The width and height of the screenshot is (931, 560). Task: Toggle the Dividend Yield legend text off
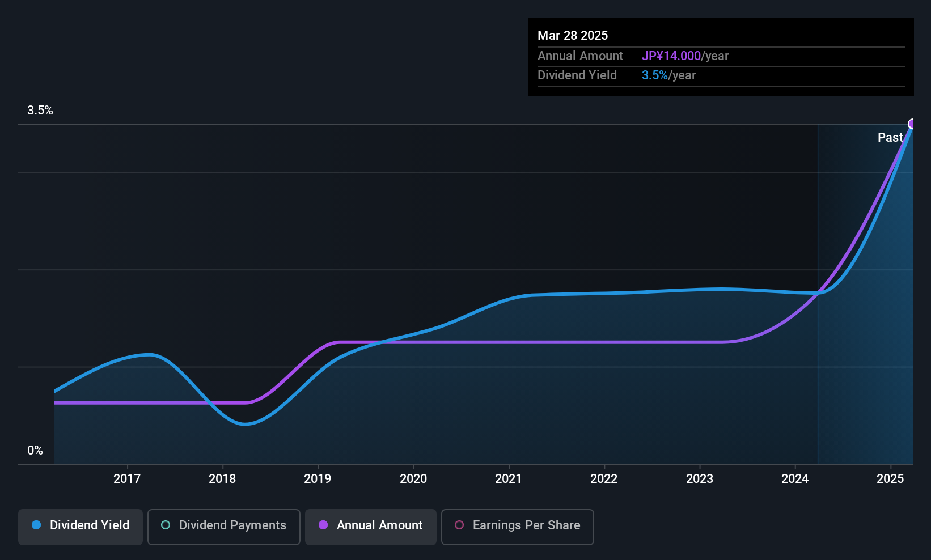point(90,525)
